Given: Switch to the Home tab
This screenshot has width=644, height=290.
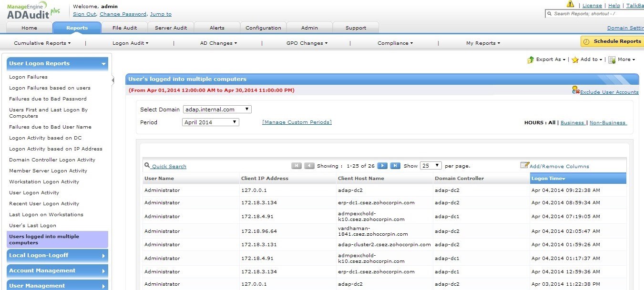Looking at the screenshot, I should point(29,28).
